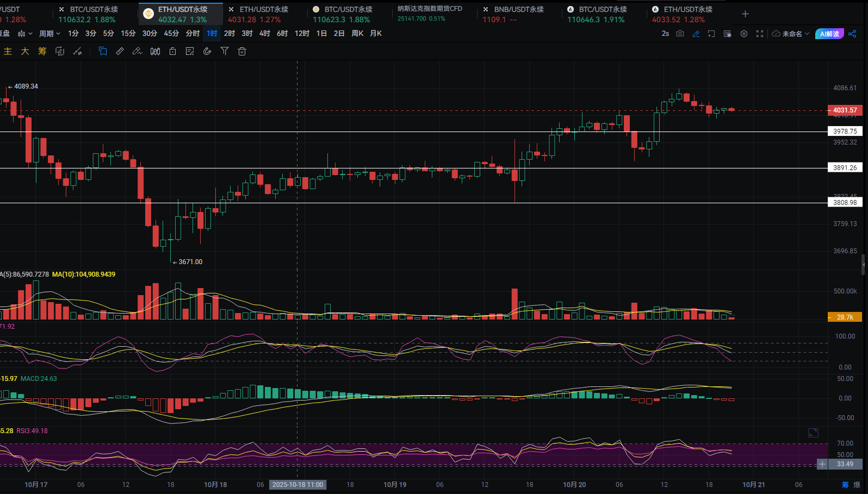
Task: Open the 周期 period dropdown
Action: 49,34
